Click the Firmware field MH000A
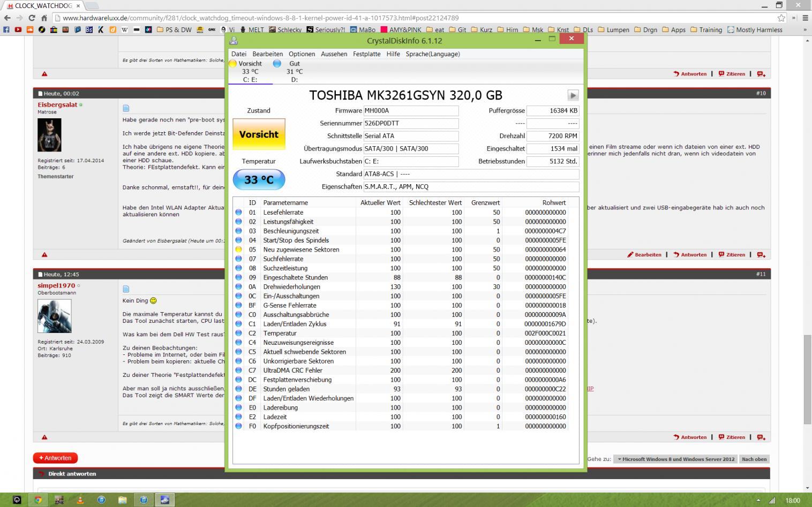This screenshot has width=812, height=507. [411, 111]
